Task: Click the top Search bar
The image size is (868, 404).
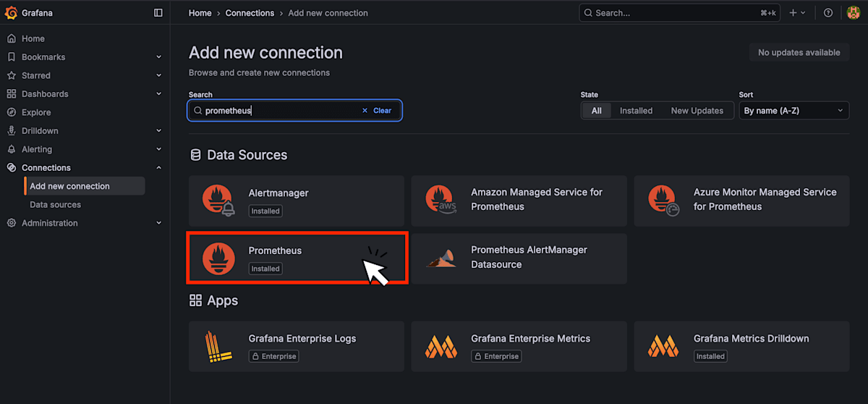Action: tap(679, 13)
